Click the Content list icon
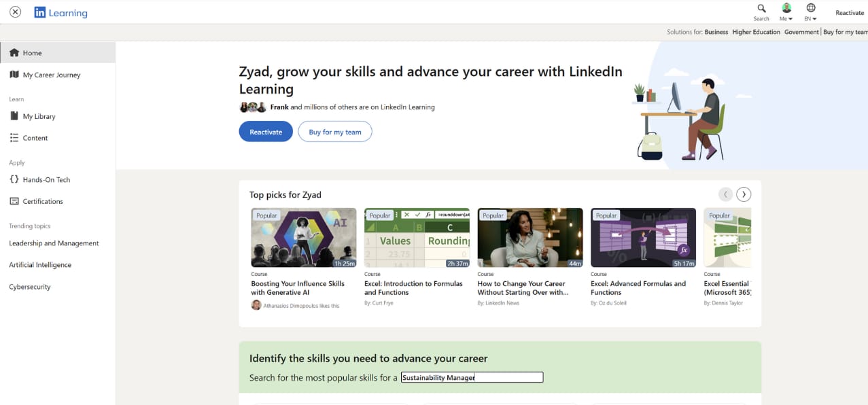The height and width of the screenshot is (405, 868). (14, 138)
